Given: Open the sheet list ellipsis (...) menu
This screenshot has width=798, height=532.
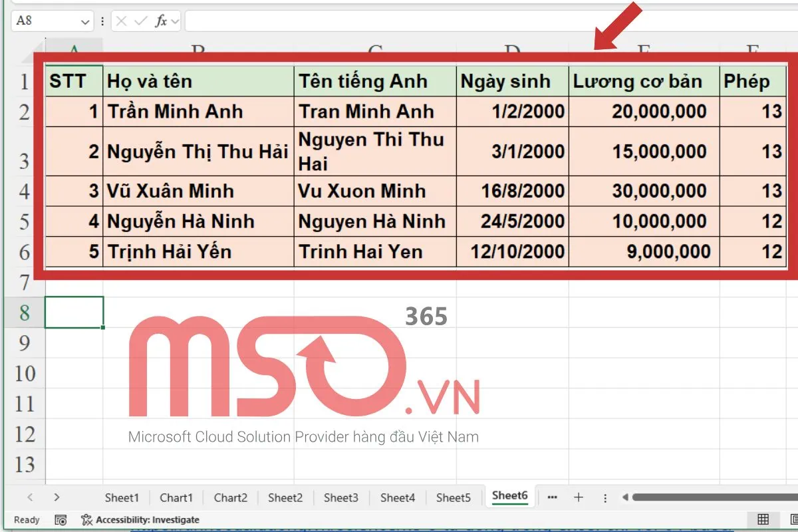Looking at the screenshot, I should [553, 497].
